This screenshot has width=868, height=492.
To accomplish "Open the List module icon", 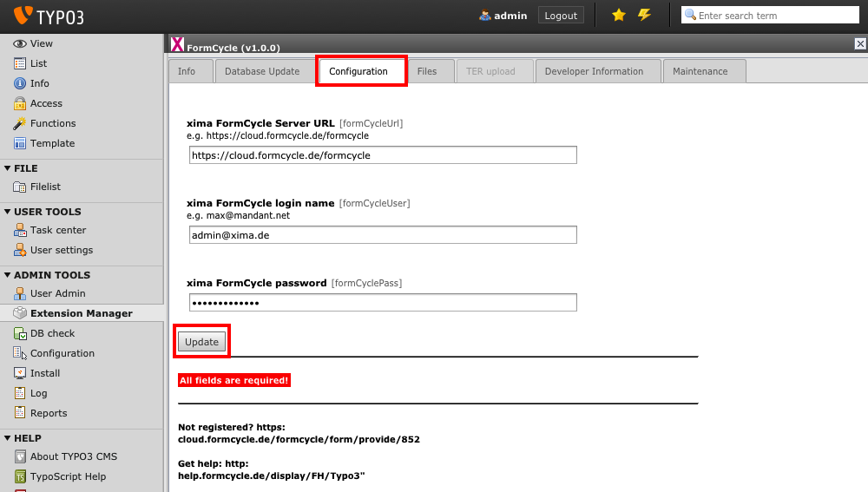I will (x=20, y=63).
